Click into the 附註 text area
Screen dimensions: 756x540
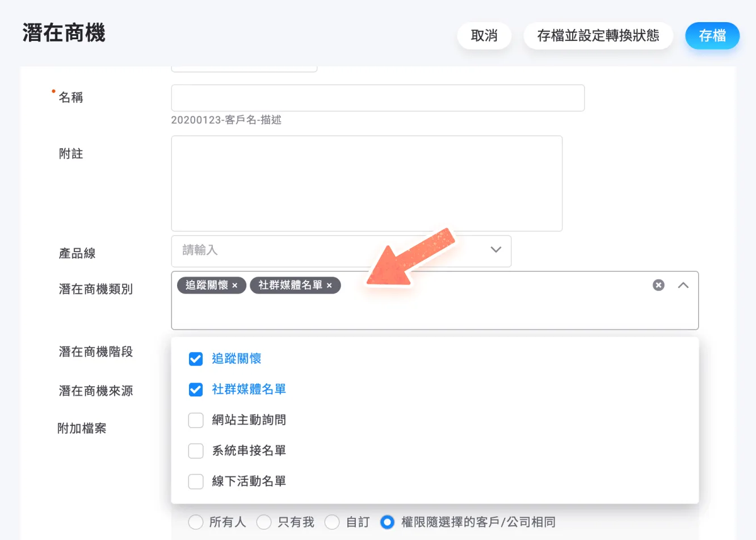coord(367,183)
